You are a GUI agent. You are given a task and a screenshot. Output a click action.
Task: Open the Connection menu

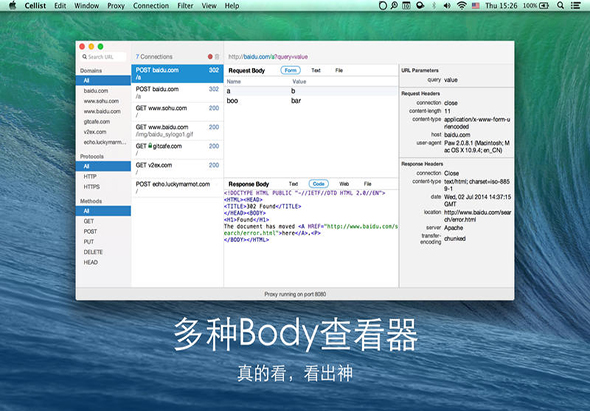(151, 6)
